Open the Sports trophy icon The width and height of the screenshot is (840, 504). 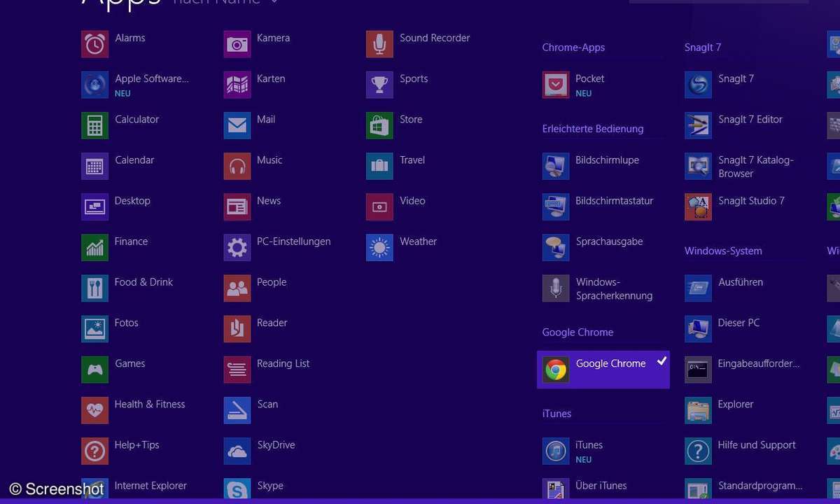[x=379, y=85]
